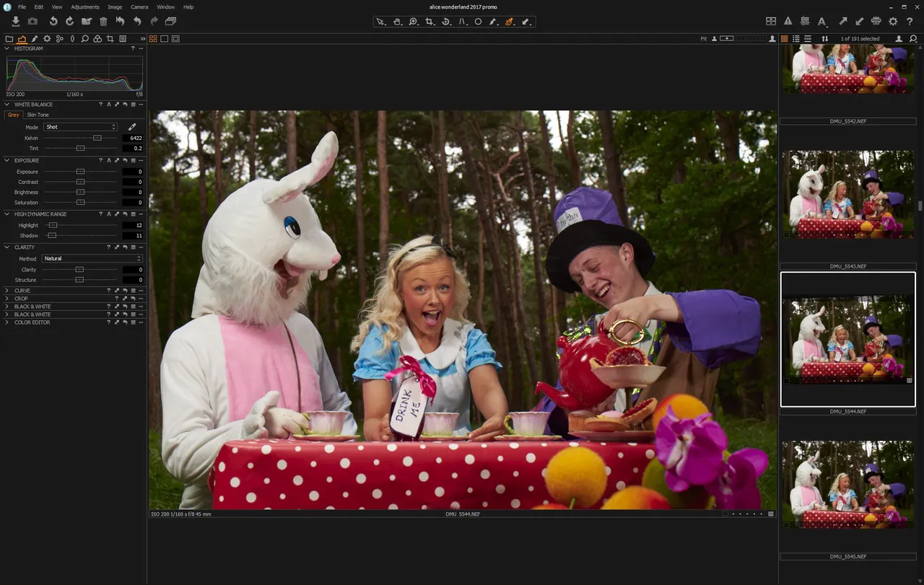
Task: Click the Redo arrow icon
Action: pos(154,22)
